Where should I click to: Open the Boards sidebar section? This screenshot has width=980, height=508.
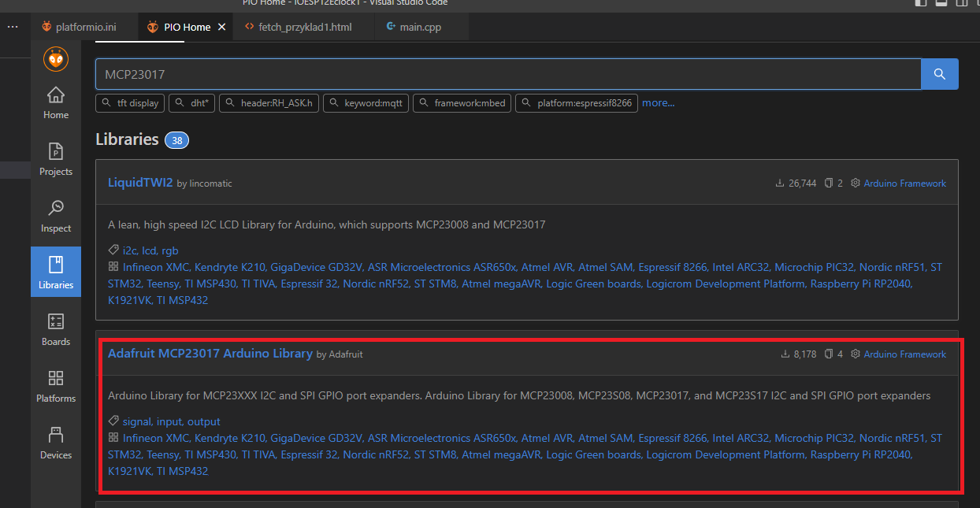[x=56, y=329]
